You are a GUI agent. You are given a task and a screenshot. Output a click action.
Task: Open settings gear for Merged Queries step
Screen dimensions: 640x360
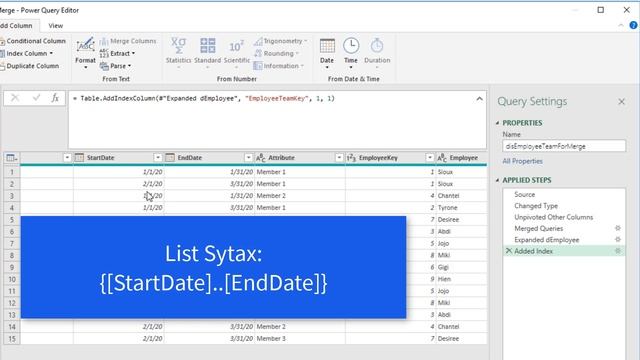[618, 228]
